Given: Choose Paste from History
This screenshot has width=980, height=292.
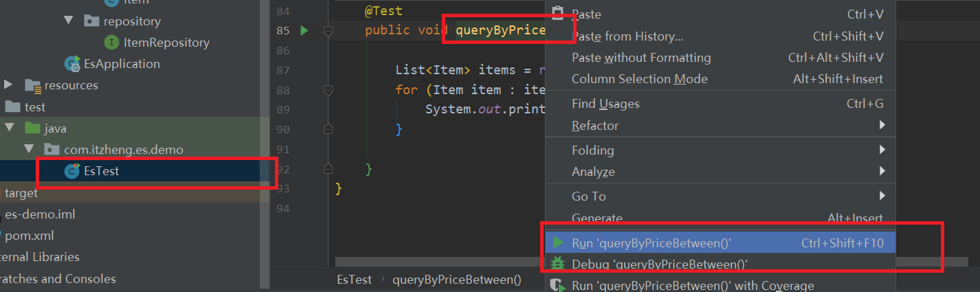Looking at the screenshot, I should pos(720,36).
